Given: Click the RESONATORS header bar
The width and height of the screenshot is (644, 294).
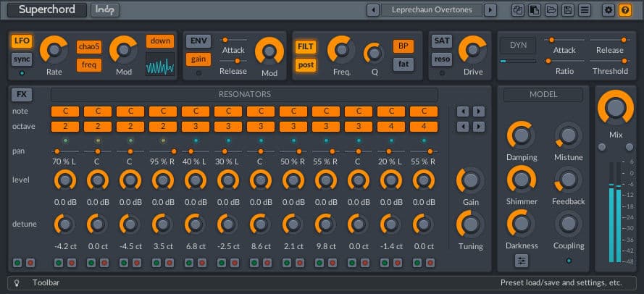Looking at the screenshot, I should [x=244, y=94].
